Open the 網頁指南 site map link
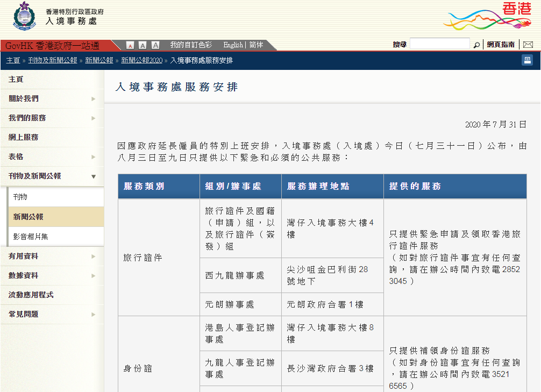The height and width of the screenshot is (392, 541). tap(501, 45)
